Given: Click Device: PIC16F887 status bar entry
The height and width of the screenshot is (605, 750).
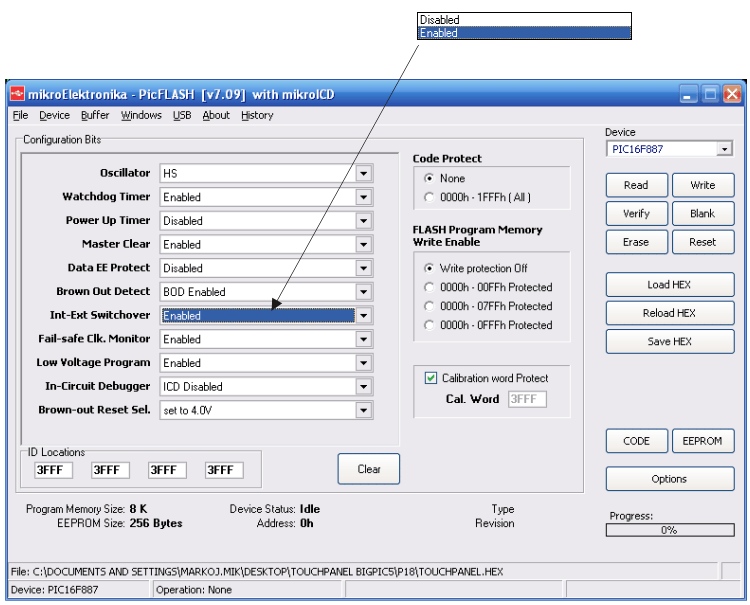Looking at the screenshot, I should 54,590.
